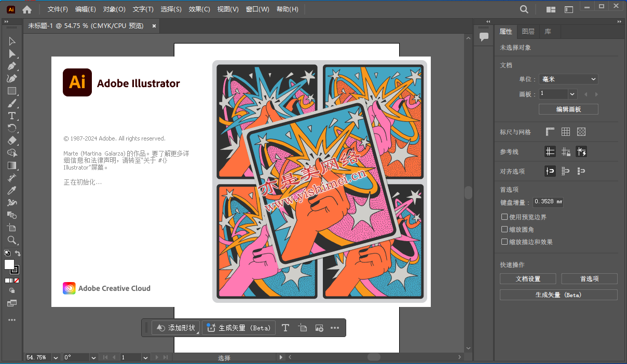This screenshot has width=627, height=364.
Task: Click the 文档设置 button
Action: (528, 279)
